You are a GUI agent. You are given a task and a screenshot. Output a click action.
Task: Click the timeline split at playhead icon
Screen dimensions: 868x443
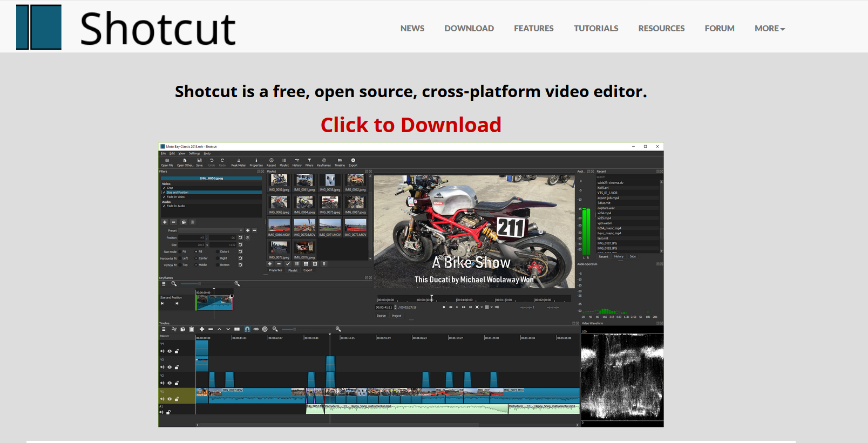[x=237, y=329]
